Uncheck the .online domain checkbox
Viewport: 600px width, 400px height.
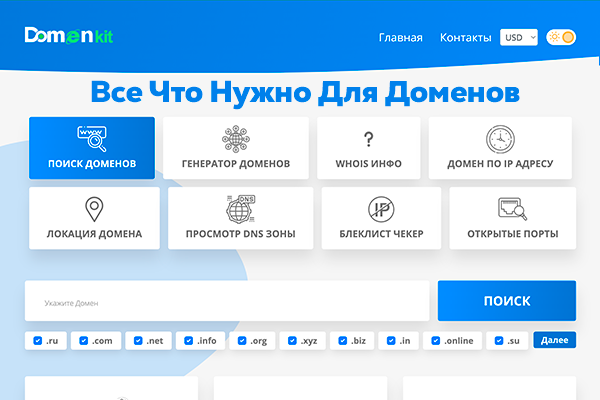[436, 341]
